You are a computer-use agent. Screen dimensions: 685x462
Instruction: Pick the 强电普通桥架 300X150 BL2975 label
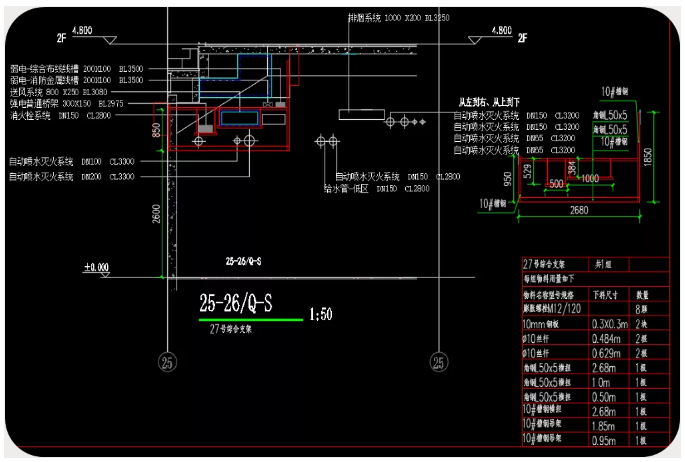(x=67, y=104)
